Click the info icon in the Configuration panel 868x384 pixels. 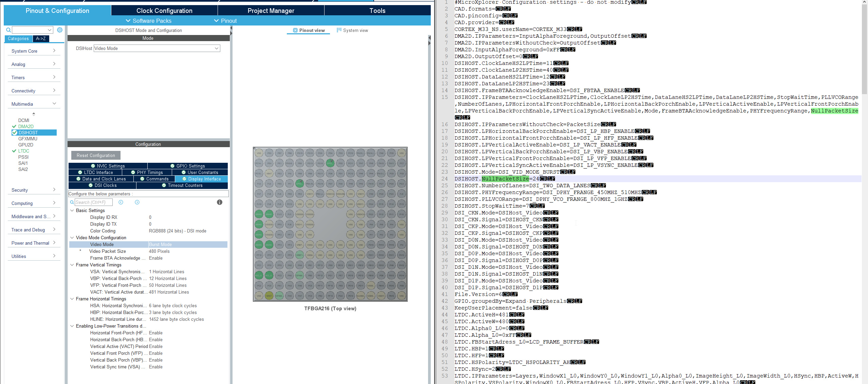[220, 202]
